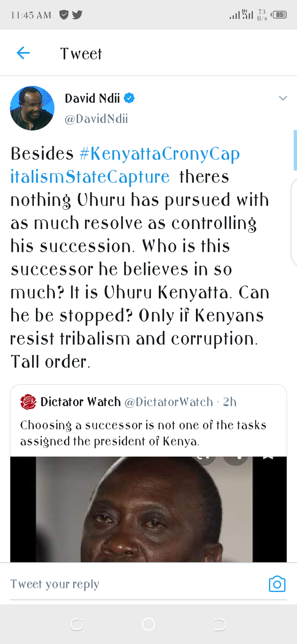Tap the shield icon in status bar
Screen dimensions: 297x644
tap(64, 15)
